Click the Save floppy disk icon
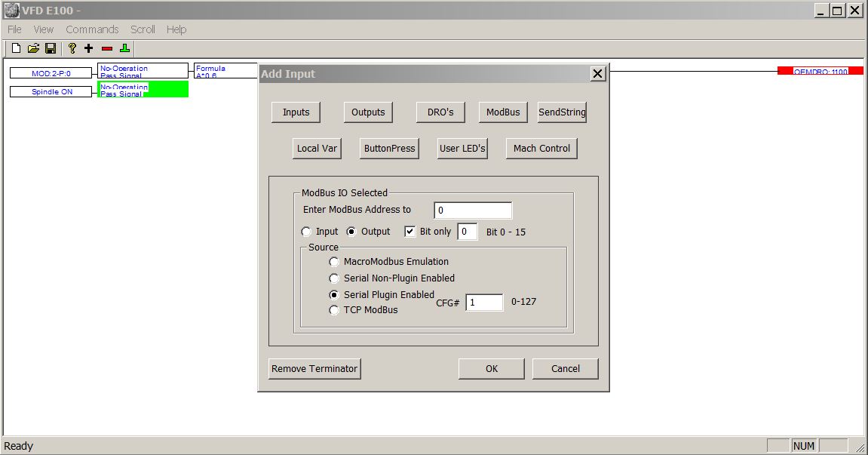868x455 pixels. tap(51, 49)
